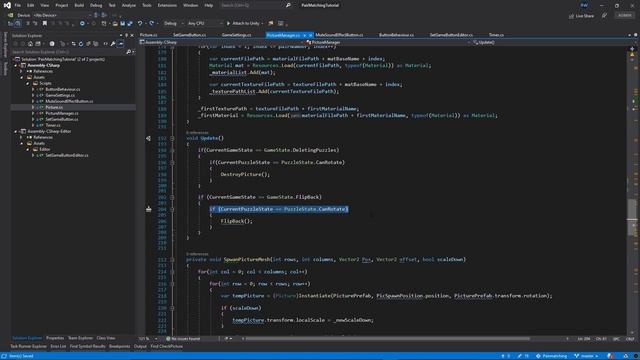Click the pending changes pencil indicator
This screenshot has height=360, width=640.
click(523, 356)
